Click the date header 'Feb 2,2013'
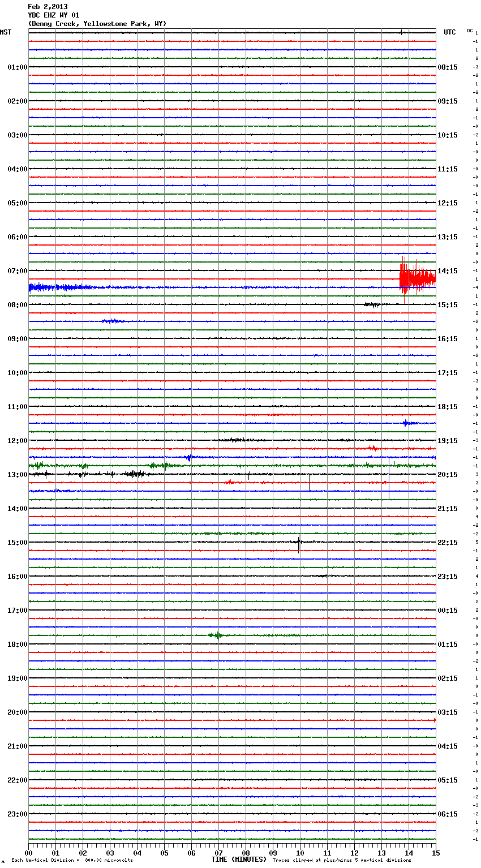Screen dimensions: 481x868 point(48,7)
